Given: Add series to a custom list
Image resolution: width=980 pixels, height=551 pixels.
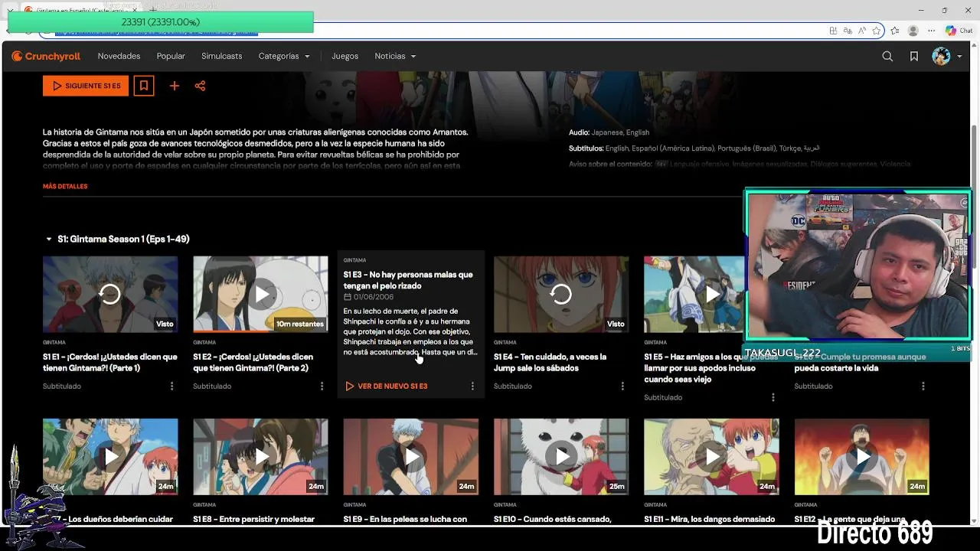Looking at the screenshot, I should pos(174,86).
